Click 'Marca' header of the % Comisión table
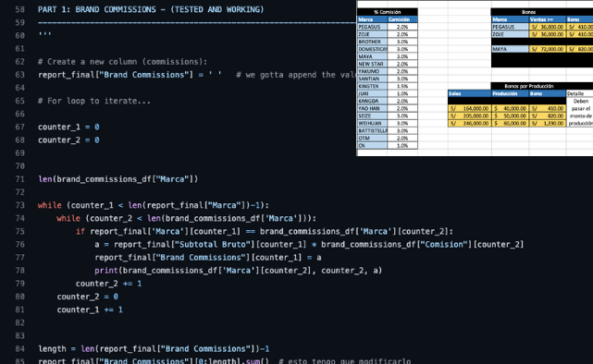 372,19
